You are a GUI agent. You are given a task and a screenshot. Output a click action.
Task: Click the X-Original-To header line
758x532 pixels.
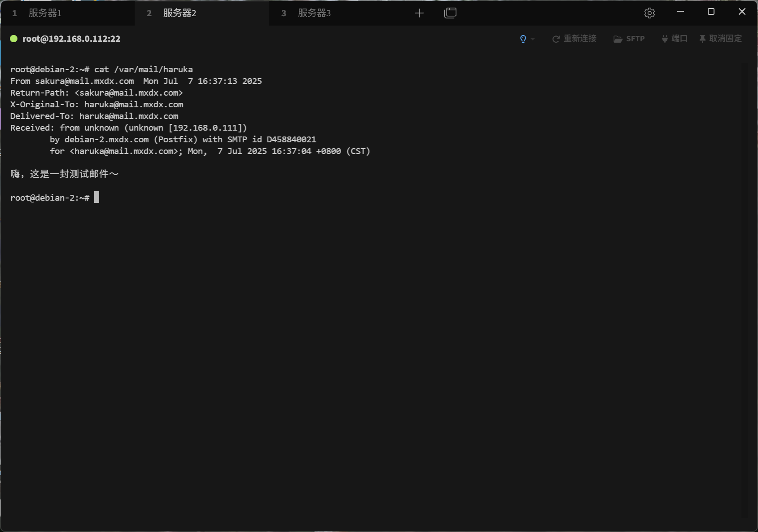(97, 105)
